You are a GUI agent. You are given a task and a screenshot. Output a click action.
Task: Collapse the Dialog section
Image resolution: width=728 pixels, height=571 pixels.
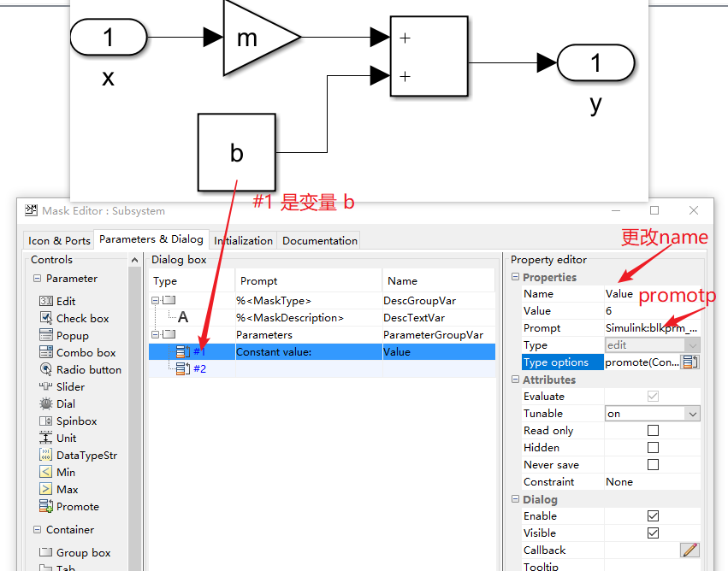click(x=515, y=499)
